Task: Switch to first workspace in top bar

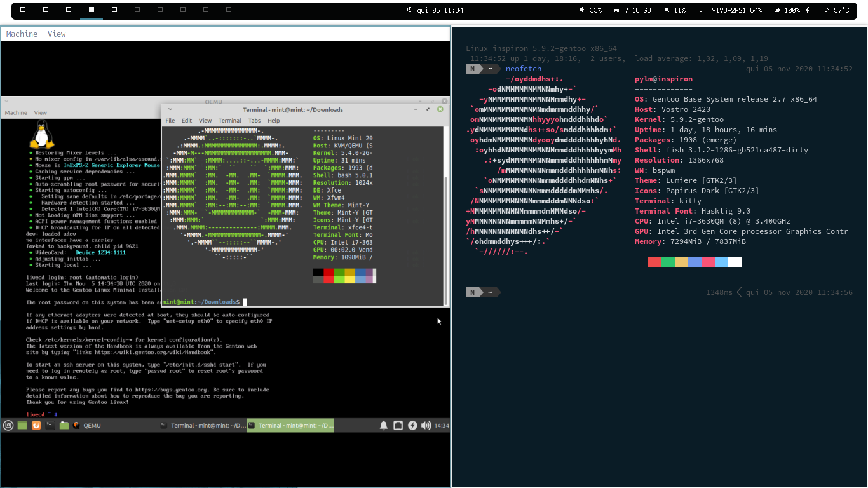Action: pyautogui.click(x=23, y=10)
